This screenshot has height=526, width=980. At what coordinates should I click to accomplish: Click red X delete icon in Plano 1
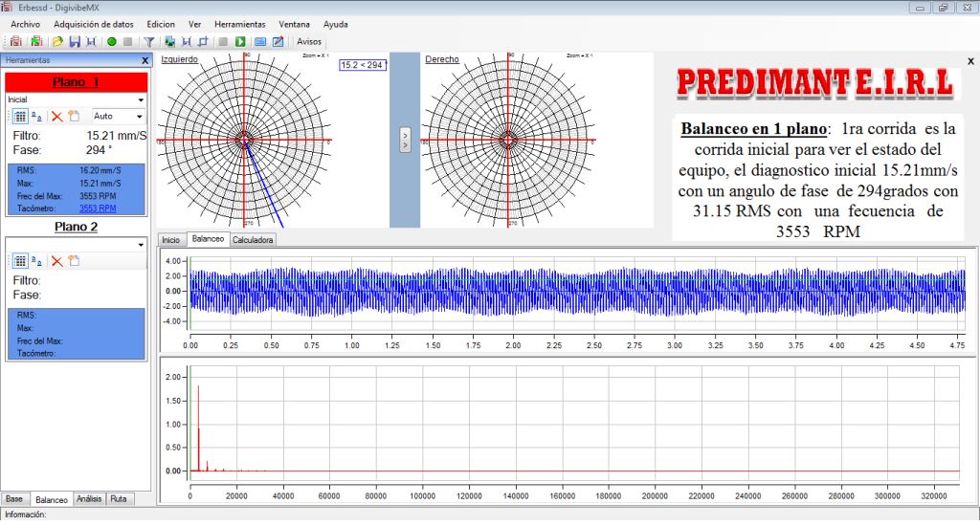[56, 116]
